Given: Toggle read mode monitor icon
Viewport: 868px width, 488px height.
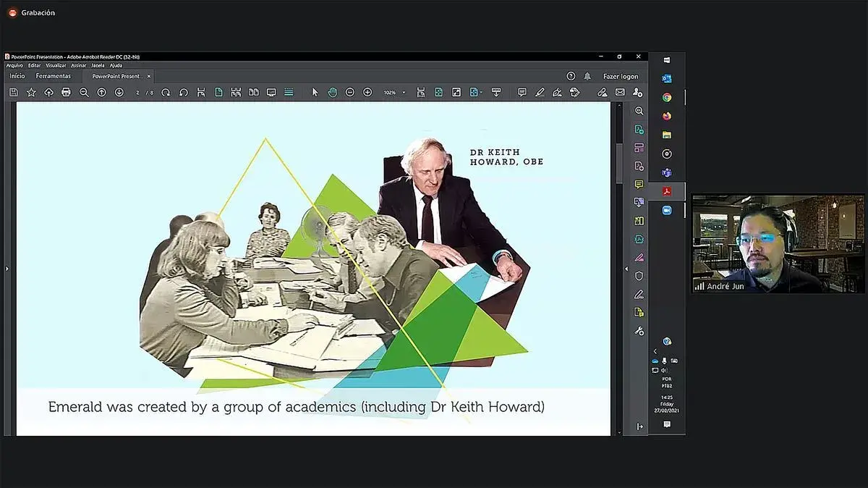Looking at the screenshot, I should [x=271, y=93].
